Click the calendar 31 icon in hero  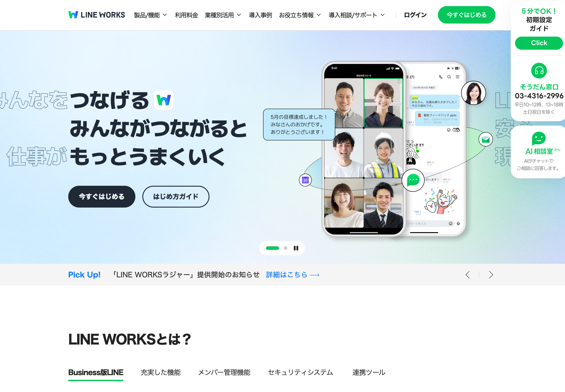305,180
